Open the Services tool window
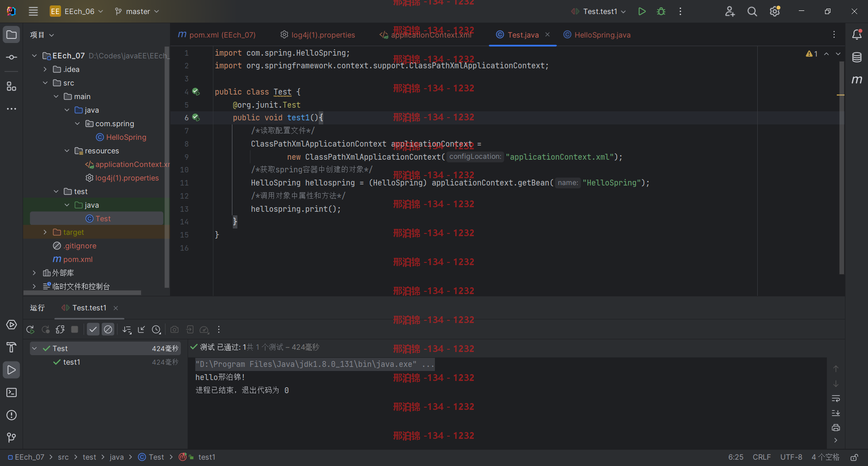Viewport: 868px width, 466px height. pyautogui.click(x=11, y=325)
